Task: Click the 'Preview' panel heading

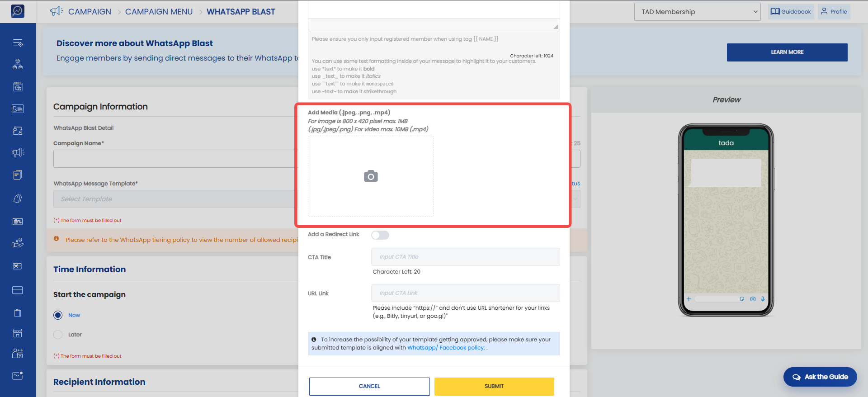Action: [726, 100]
